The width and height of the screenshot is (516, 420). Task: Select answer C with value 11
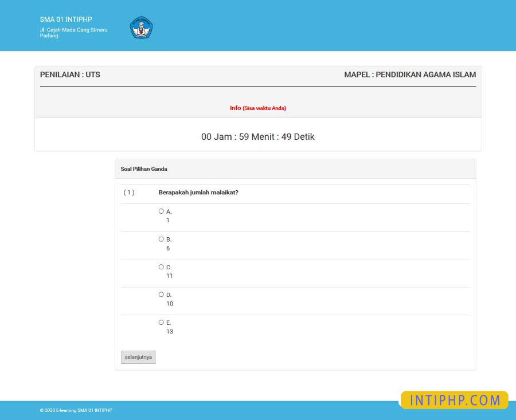click(x=161, y=266)
